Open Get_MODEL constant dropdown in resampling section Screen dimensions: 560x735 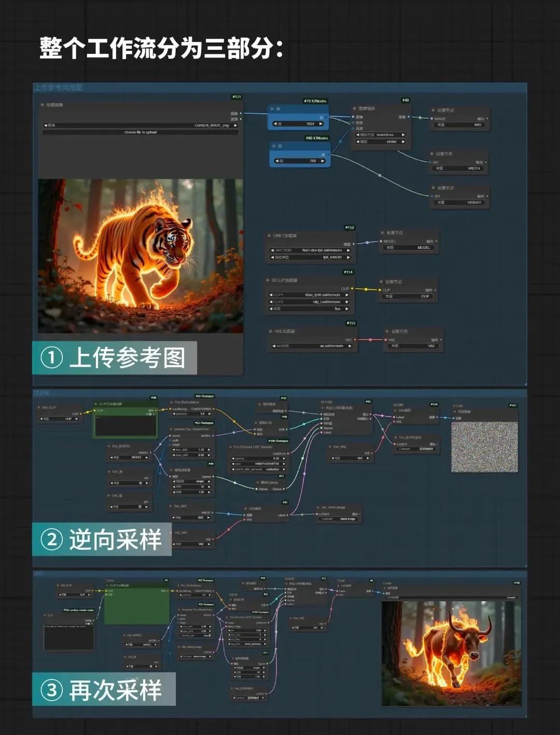click(x=141, y=645)
